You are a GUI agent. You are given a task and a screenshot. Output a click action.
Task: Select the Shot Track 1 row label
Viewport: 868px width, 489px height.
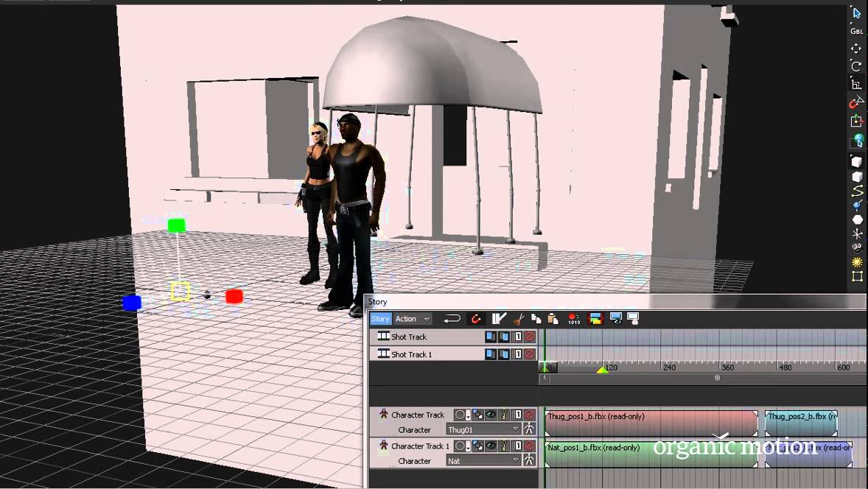(x=411, y=354)
